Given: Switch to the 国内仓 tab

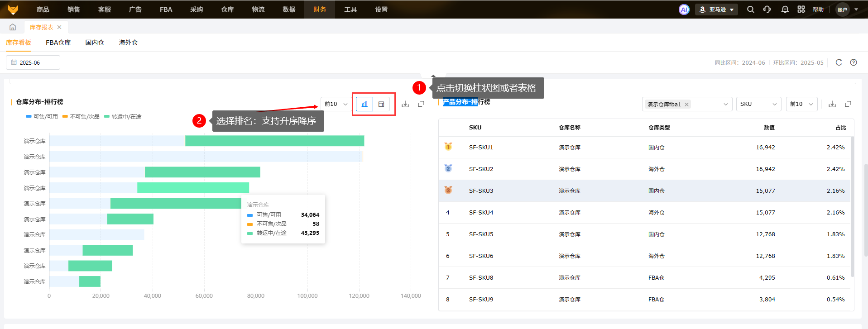Looking at the screenshot, I should coord(95,43).
